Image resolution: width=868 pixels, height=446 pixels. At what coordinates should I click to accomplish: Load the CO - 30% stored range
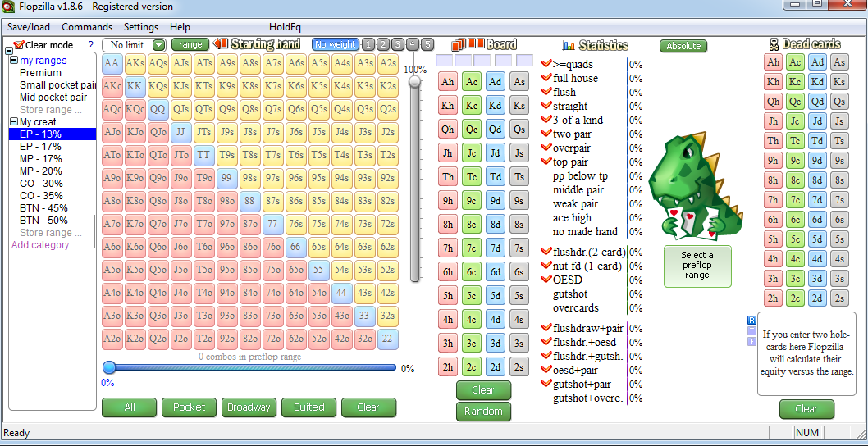[x=41, y=183]
